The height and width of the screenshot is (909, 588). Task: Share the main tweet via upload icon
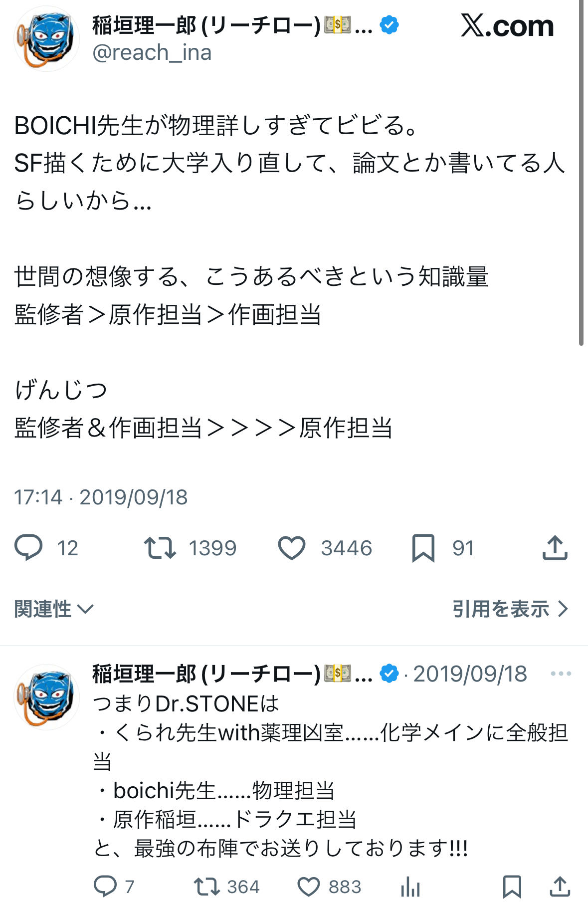pos(555,547)
